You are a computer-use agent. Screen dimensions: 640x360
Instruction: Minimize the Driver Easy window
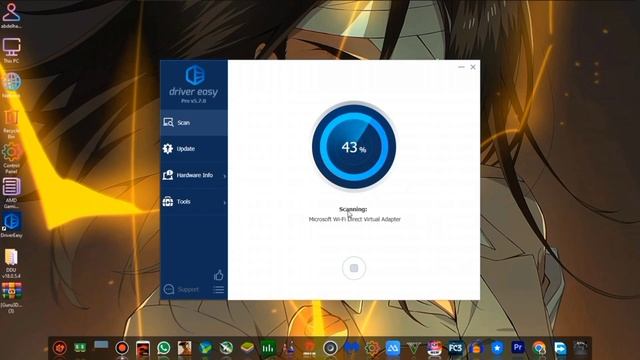(x=461, y=67)
